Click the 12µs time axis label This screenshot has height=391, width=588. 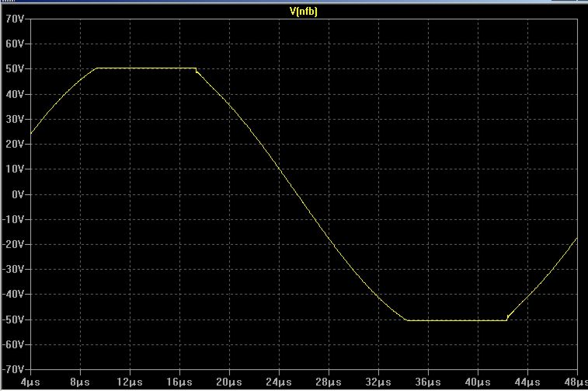click(x=130, y=382)
